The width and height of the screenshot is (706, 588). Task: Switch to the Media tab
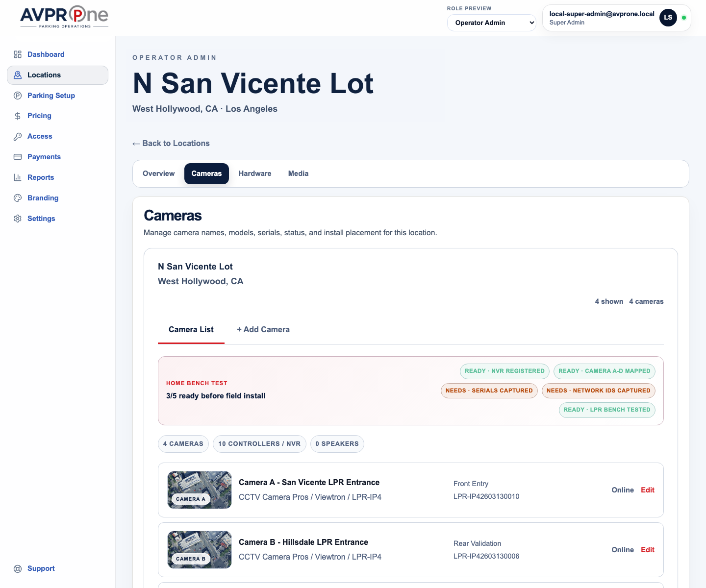(298, 173)
